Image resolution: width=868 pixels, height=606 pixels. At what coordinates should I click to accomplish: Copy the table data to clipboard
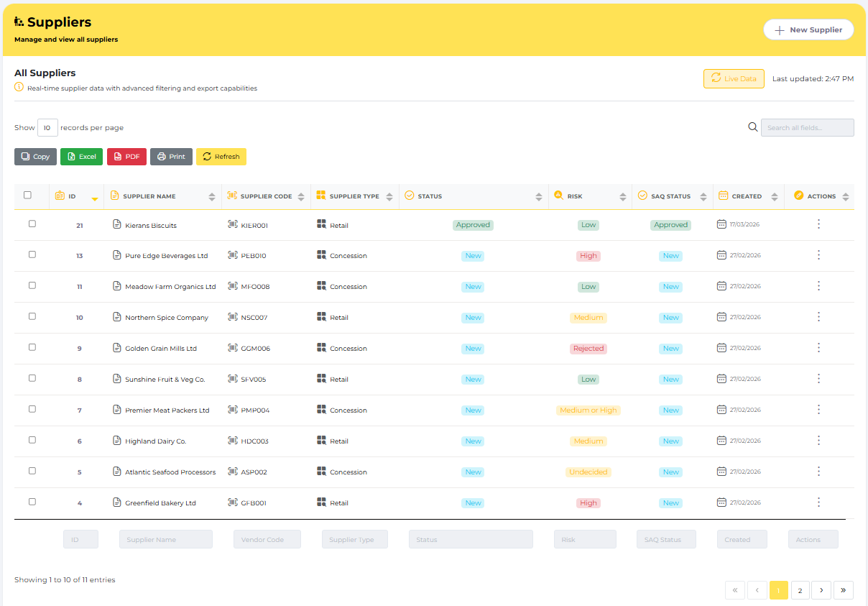[35, 157]
